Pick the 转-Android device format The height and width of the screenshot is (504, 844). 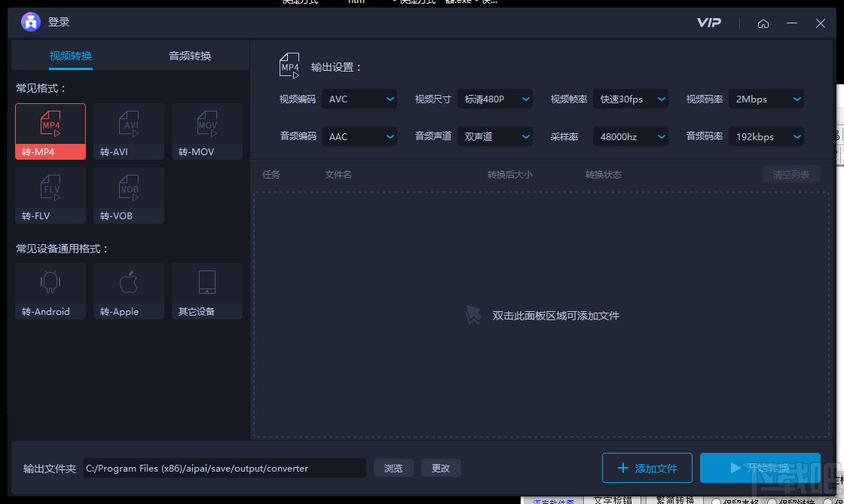(x=50, y=291)
